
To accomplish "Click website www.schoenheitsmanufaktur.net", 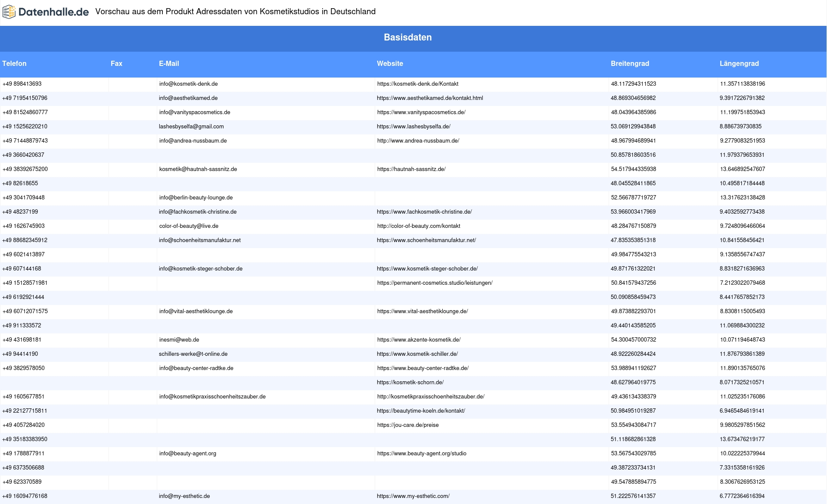I will coord(426,240).
